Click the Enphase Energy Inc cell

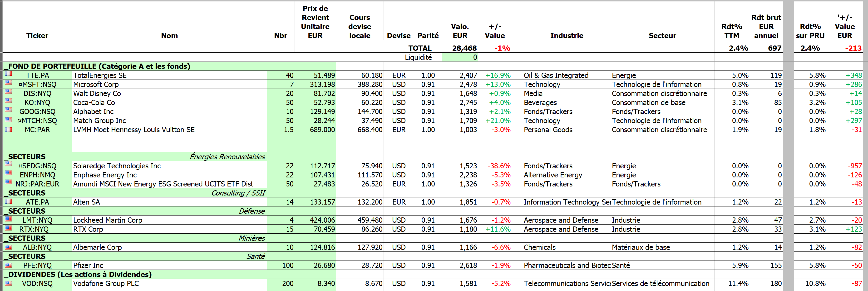169,175
